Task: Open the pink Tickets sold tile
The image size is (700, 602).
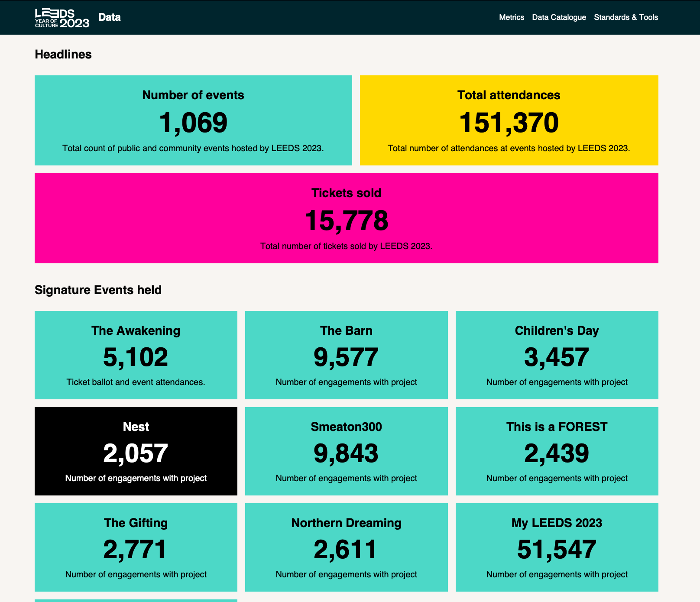Action: pyautogui.click(x=347, y=218)
